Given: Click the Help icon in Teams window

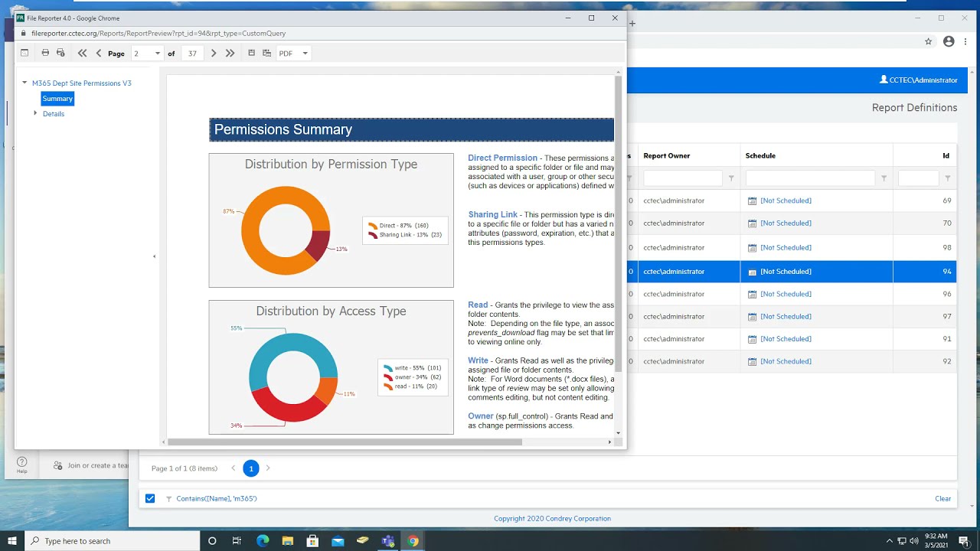Looking at the screenshot, I should tap(22, 465).
